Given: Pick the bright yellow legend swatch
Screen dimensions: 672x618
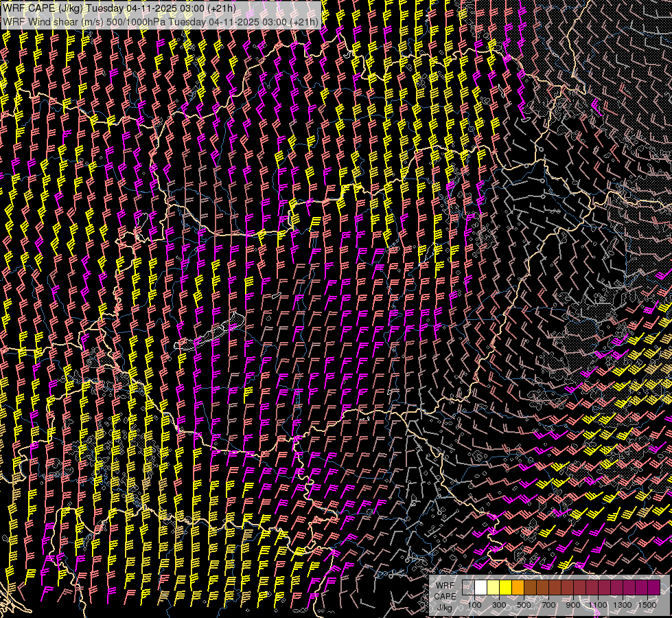Looking at the screenshot, I should 505,587.
